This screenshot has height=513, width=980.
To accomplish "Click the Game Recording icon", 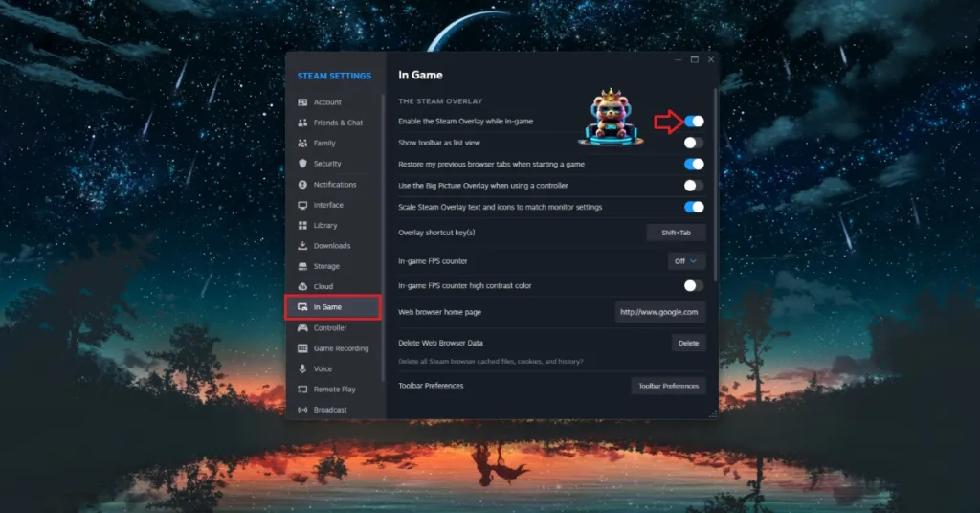I will [302, 348].
